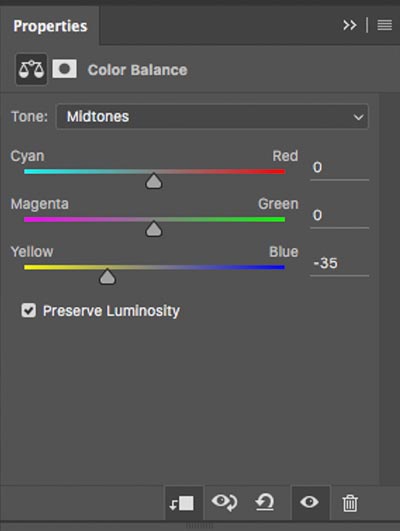Reset to adjustment defaults icon
Image resolution: width=400 pixels, height=531 pixels.
tap(265, 502)
